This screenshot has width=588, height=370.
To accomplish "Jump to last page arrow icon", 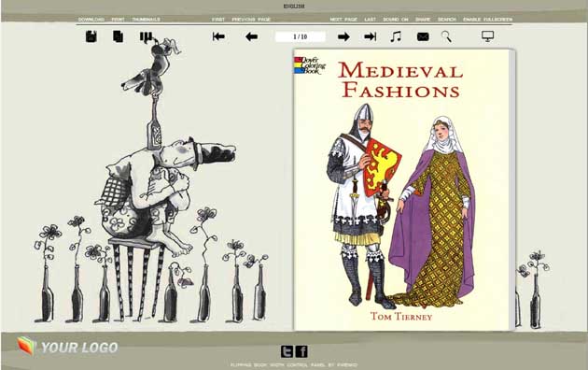I will (x=371, y=36).
